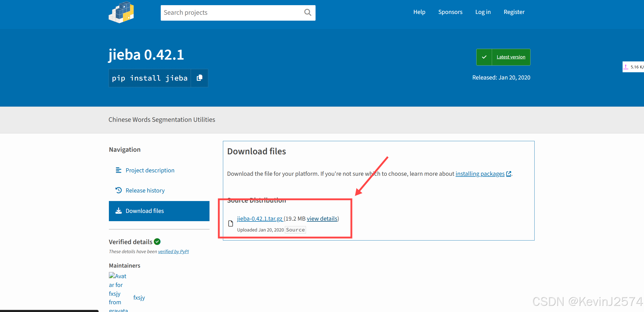Click the green checkmark version icon
Screen dimensions: 644x312
[484, 57]
